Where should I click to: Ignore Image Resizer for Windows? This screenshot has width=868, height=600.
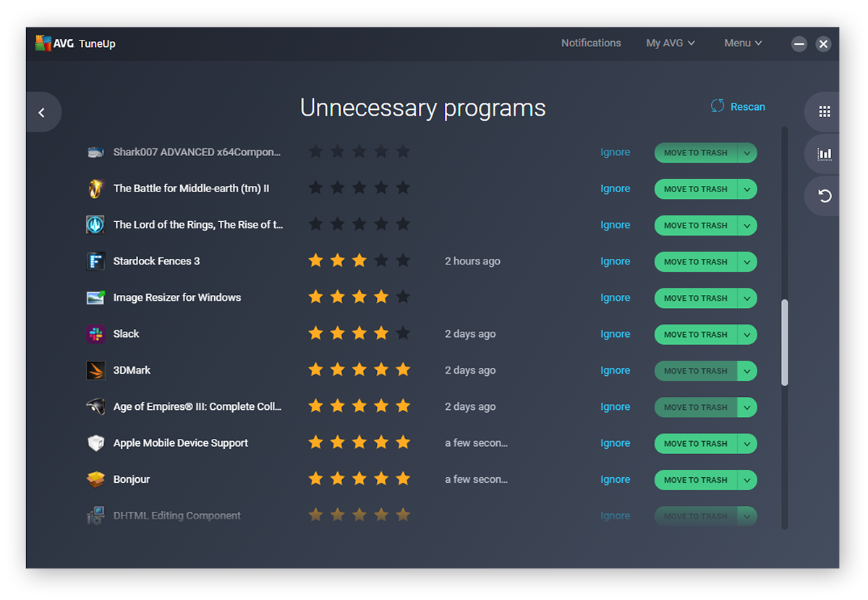[615, 298]
